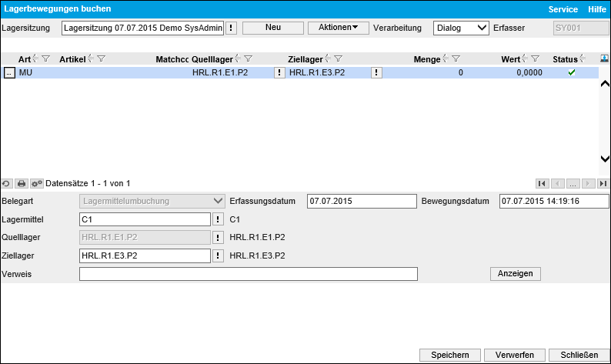The height and width of the screenshot is (364, 611).
Task: Jump to last record page
Action: coord(603,184)
